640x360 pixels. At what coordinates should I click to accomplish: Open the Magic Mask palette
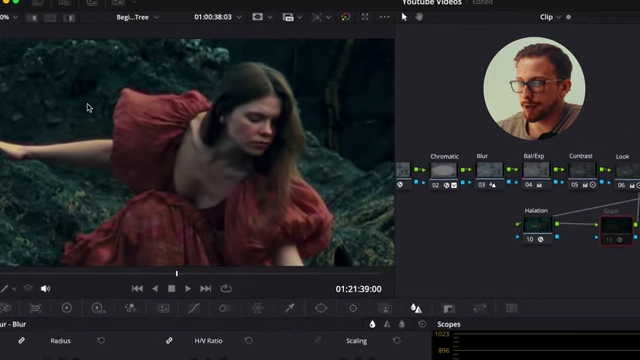[384, 309]
